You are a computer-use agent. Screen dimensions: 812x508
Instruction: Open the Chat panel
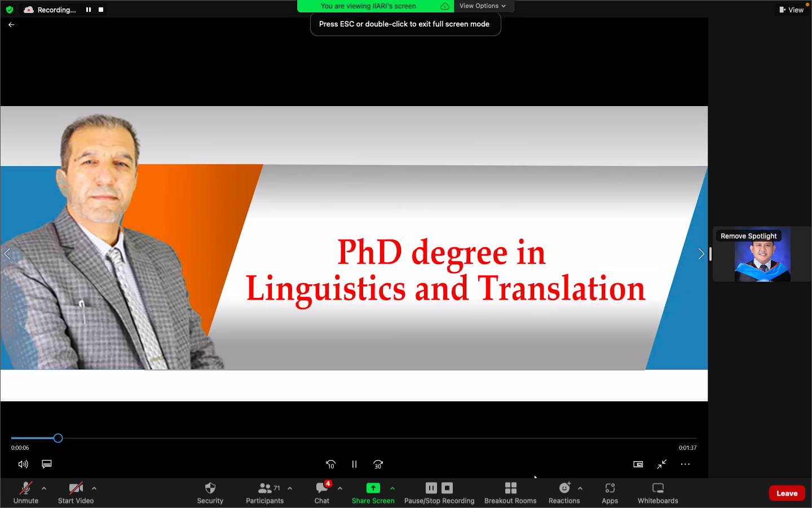pos(322,489)
